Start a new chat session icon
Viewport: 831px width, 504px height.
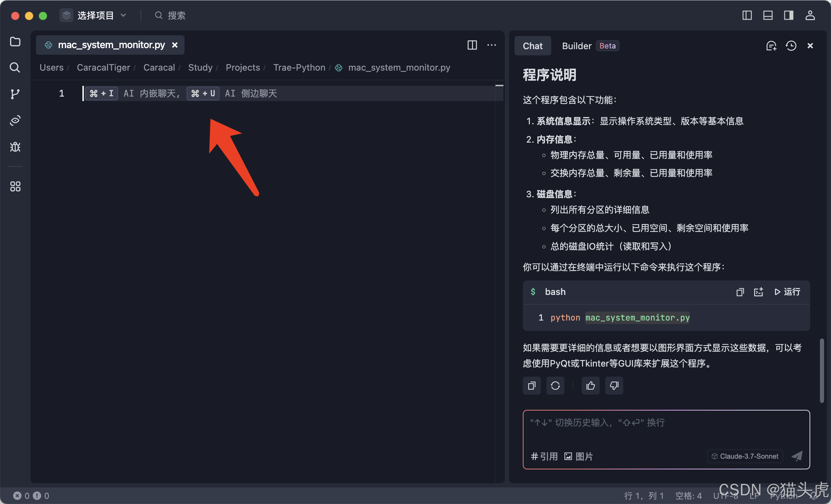(771, 46)
